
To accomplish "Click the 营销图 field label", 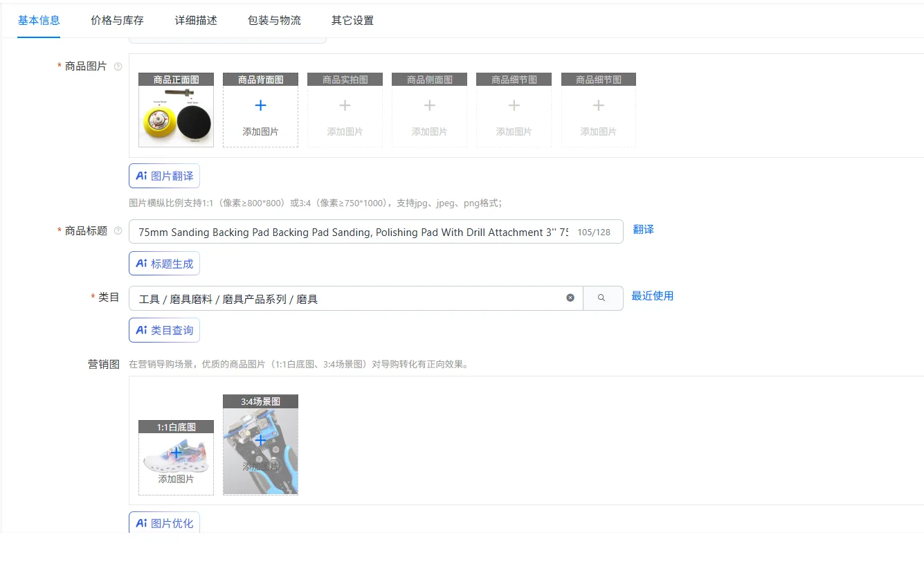I will tap(104, 365).
